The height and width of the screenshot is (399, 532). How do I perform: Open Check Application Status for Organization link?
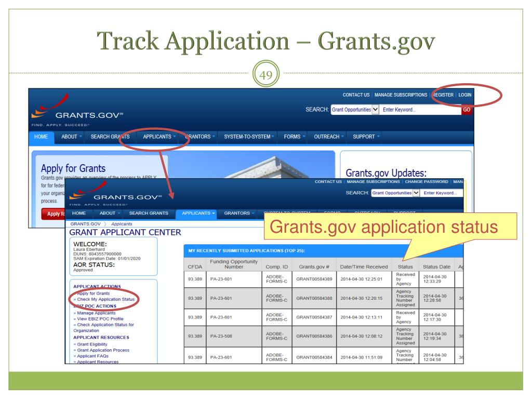[x=104, y=327]
